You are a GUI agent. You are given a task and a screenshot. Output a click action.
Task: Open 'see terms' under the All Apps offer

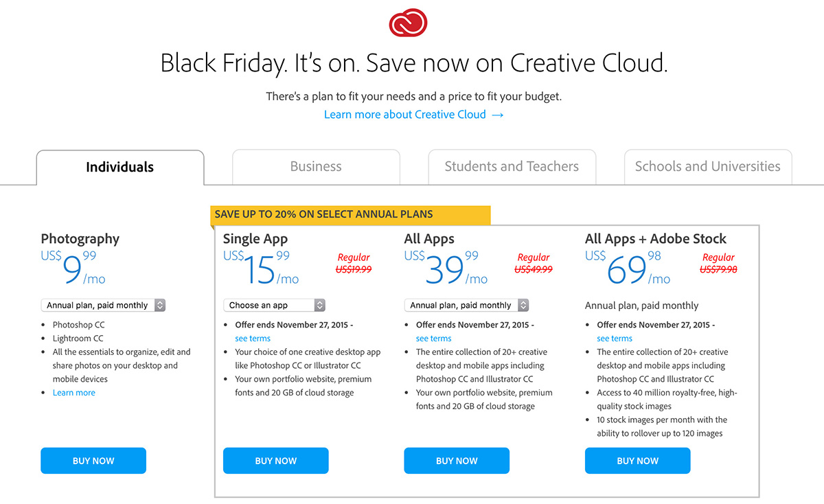434,339
